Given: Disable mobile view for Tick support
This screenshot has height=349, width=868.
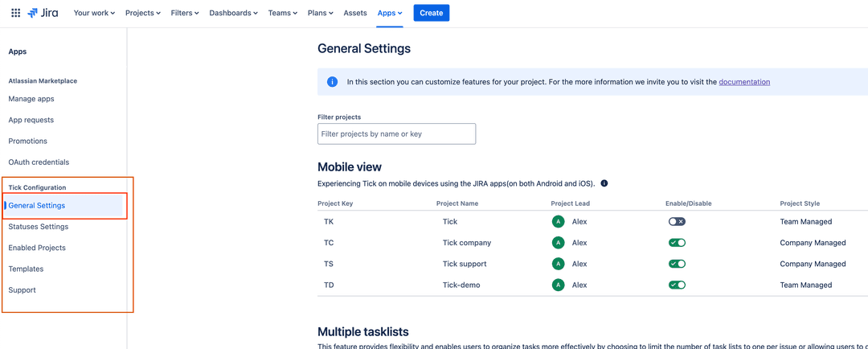Looking at the screenshot, I should pos(677,264).
